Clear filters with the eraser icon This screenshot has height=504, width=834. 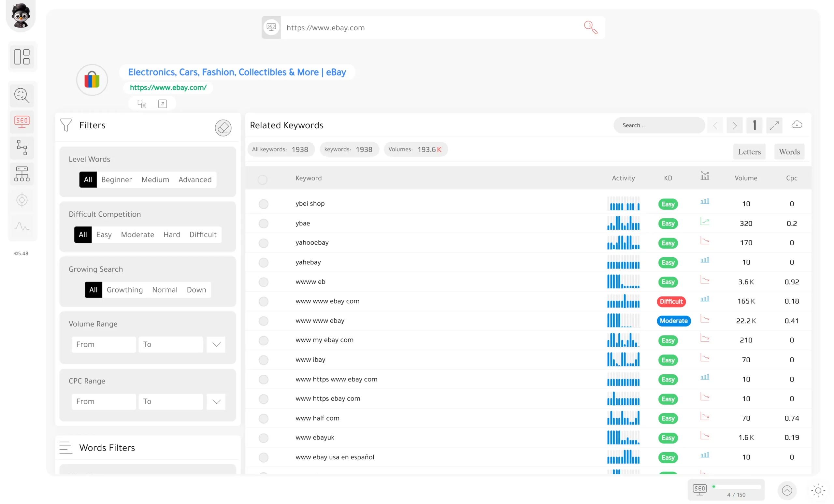[223, 128]
